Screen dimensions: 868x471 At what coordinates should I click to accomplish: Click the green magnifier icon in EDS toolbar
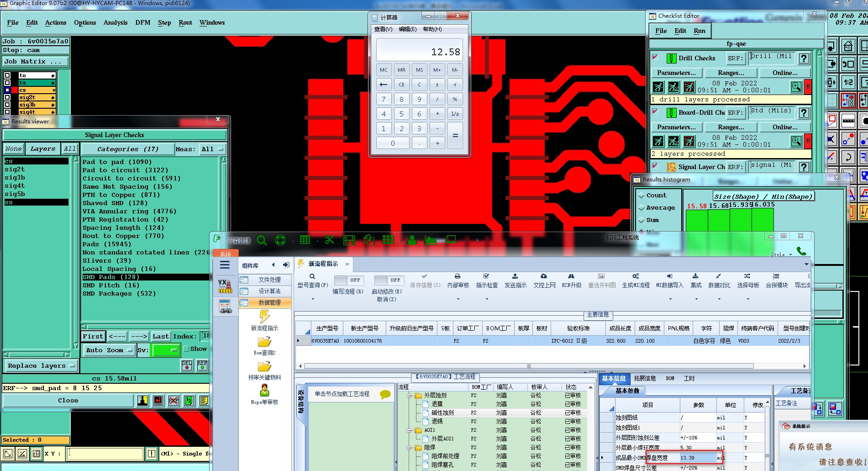coord(262,240)
